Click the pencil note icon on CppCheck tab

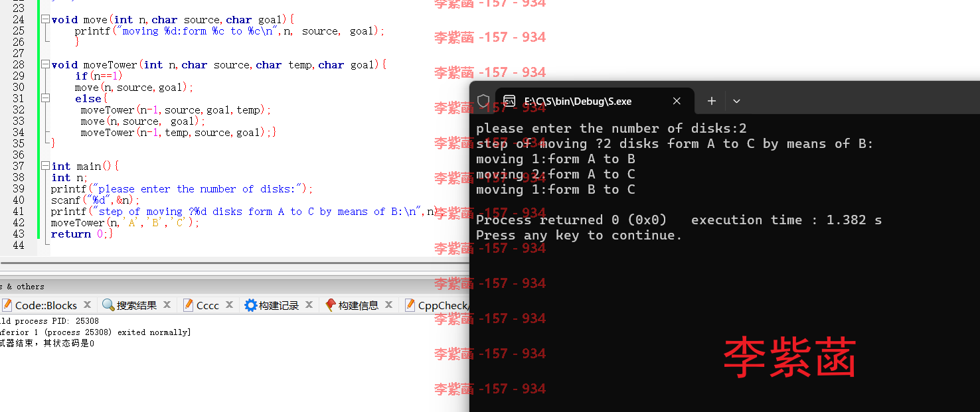[x=409, y=305]
